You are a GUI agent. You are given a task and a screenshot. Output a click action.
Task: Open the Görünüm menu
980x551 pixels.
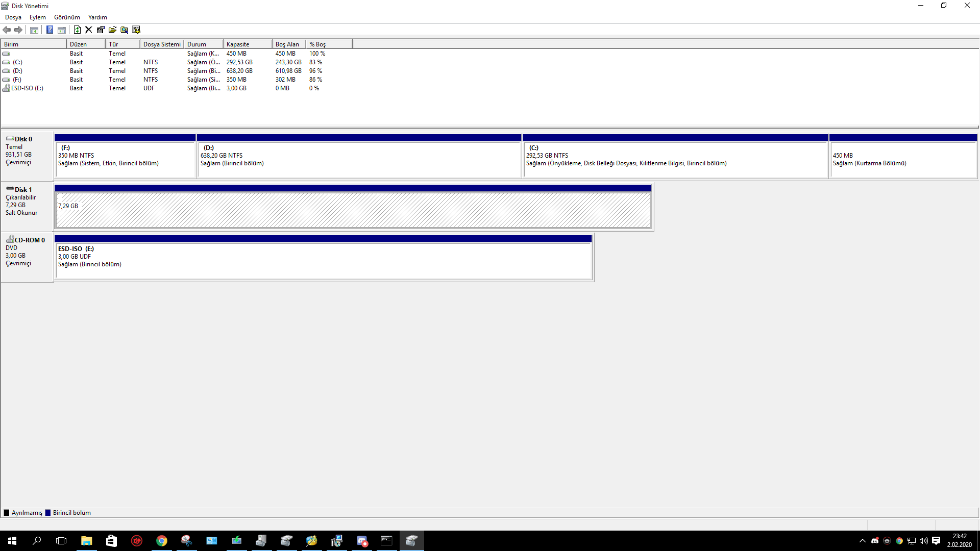point(67,17)
